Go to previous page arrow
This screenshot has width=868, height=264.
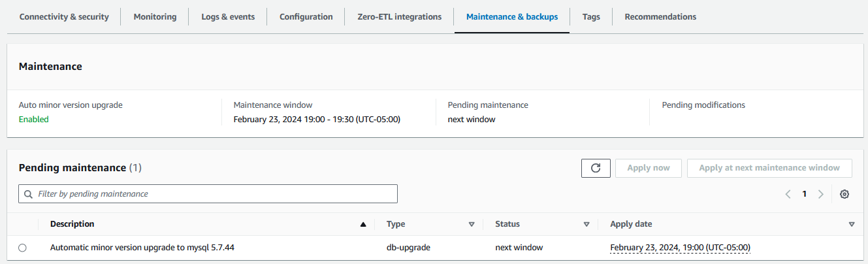[788, 194]
